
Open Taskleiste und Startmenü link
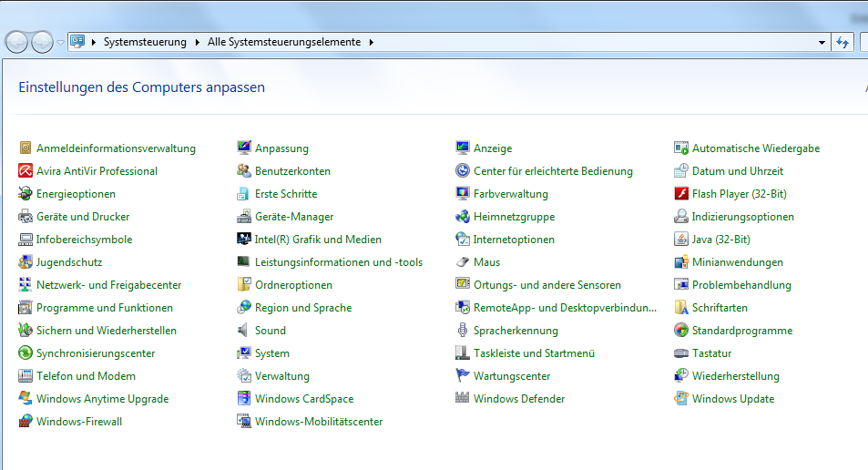pos(535,352)
